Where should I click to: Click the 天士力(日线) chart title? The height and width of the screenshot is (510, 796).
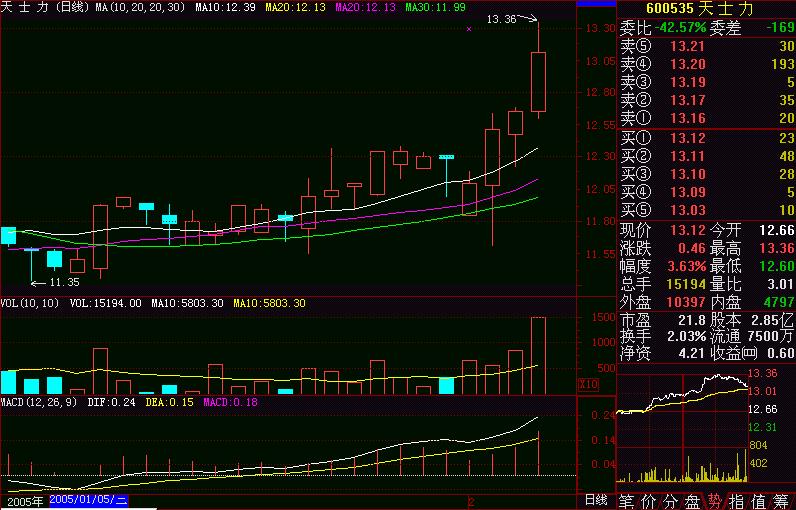[46, 7]
